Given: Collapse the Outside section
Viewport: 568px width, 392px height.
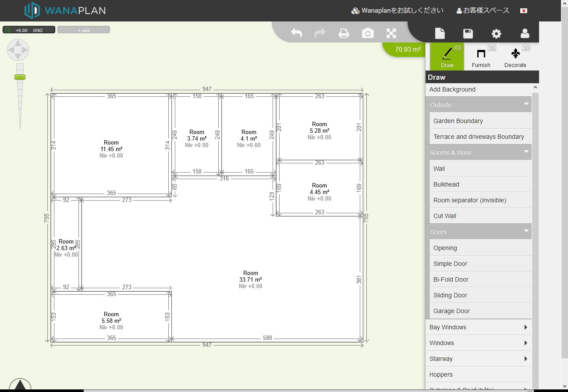Looking at the screenshot, I should [x=479, y=105].
